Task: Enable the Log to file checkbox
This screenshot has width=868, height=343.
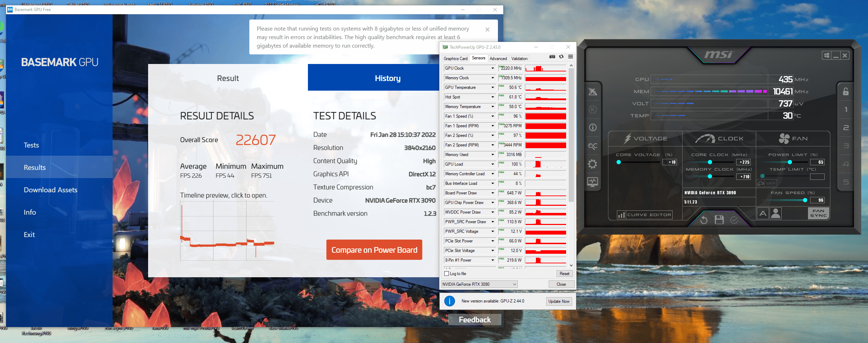Action: tap(447, 274)
